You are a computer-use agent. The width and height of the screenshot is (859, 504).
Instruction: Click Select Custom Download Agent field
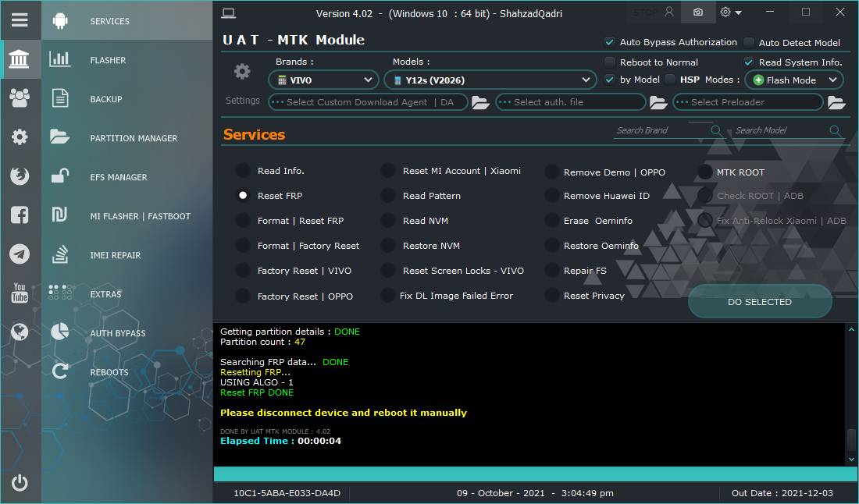tap(368, 101)
